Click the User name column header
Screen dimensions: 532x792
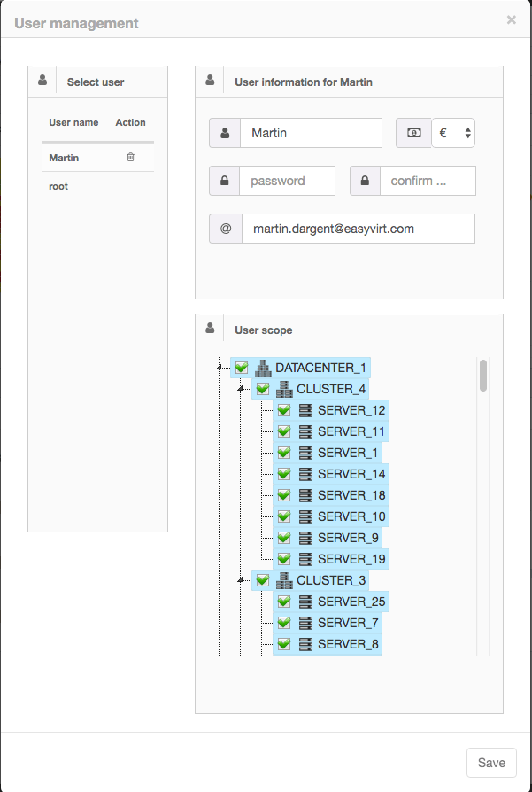(73, 122)
